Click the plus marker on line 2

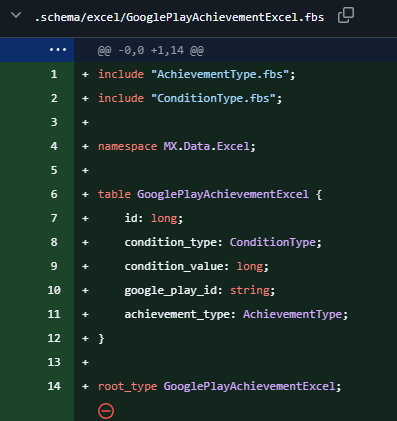click(85, 98)
